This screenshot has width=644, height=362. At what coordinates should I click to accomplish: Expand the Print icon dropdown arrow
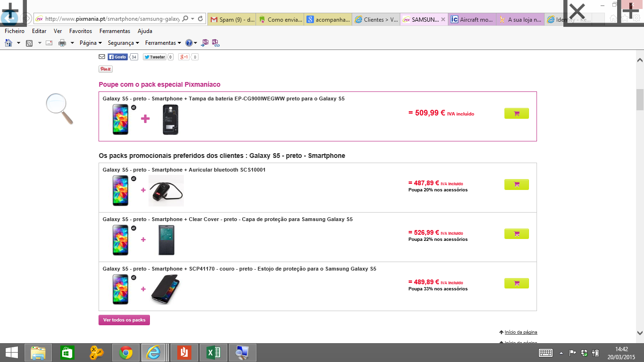click(x=73, y=43)
